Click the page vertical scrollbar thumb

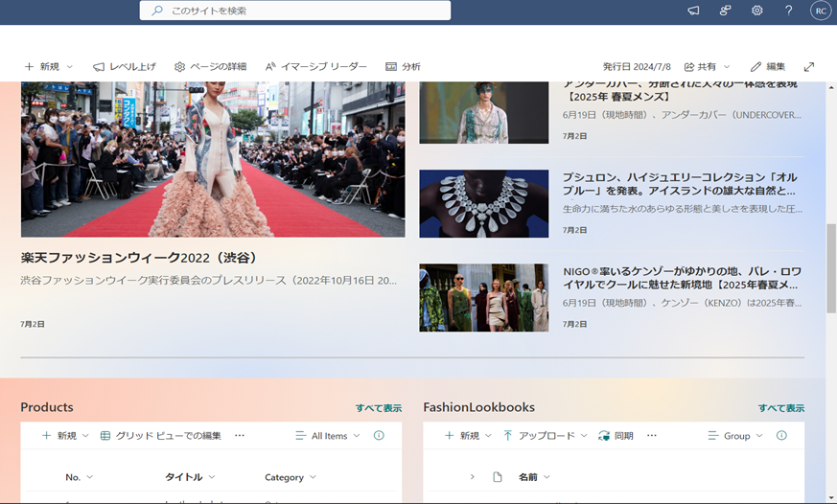(831, 268)
